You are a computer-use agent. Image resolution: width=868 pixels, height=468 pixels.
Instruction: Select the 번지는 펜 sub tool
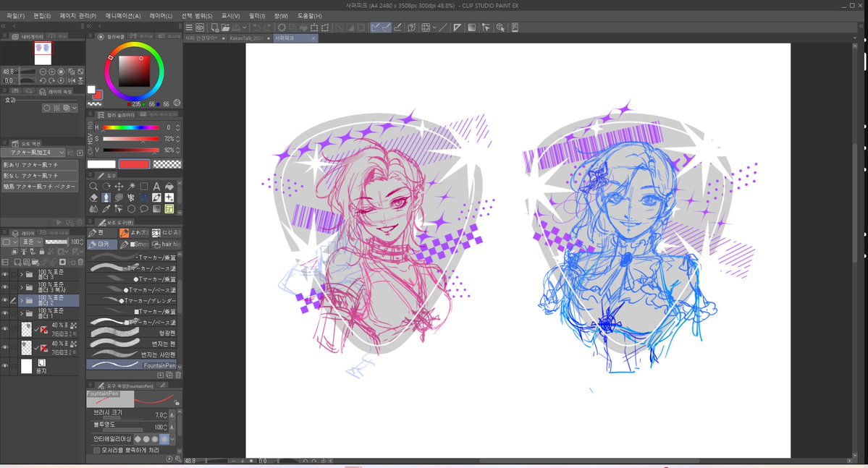click(132, 344)
